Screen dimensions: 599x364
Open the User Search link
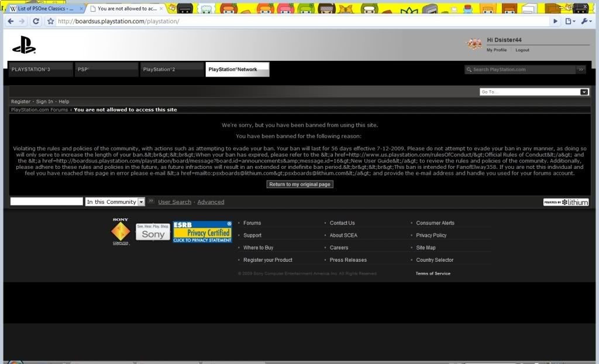tap(174, 202)
